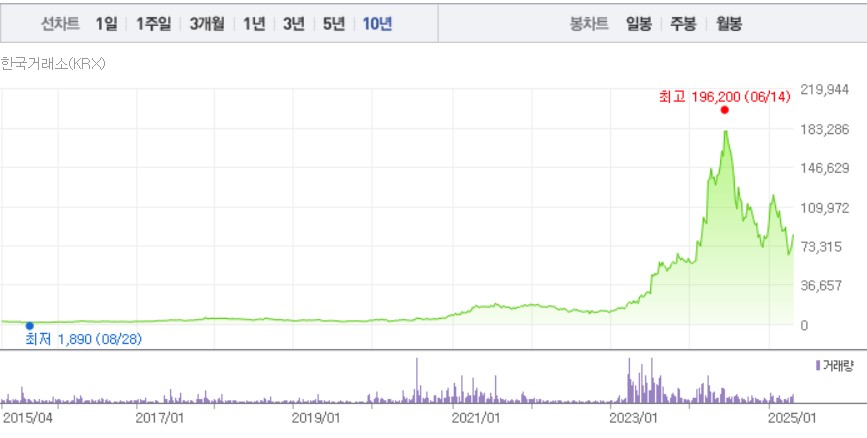Screen dimensions: 867x438
Task: Click the 최고 196,200 (06/14) label
Action: click(725, 97)
